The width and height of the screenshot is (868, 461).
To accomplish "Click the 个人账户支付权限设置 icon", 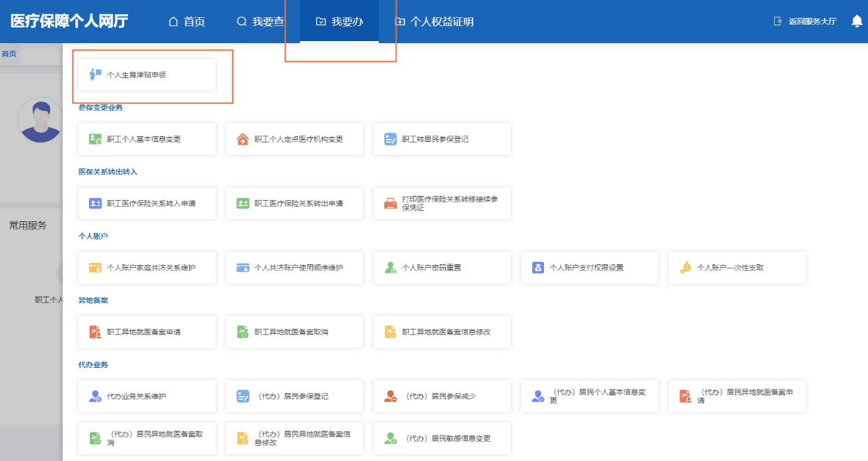I will click(538, 268).
